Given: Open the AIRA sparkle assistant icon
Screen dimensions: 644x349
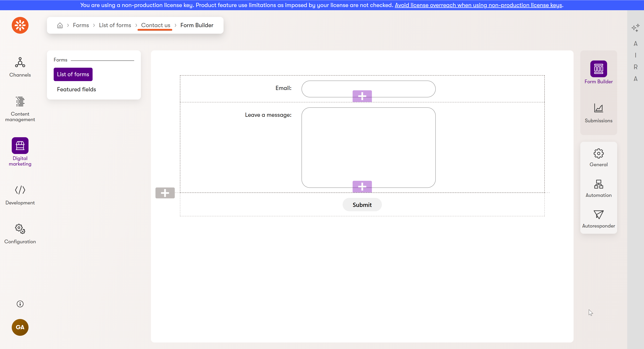Looking at the screenshot, I should 635,28.
